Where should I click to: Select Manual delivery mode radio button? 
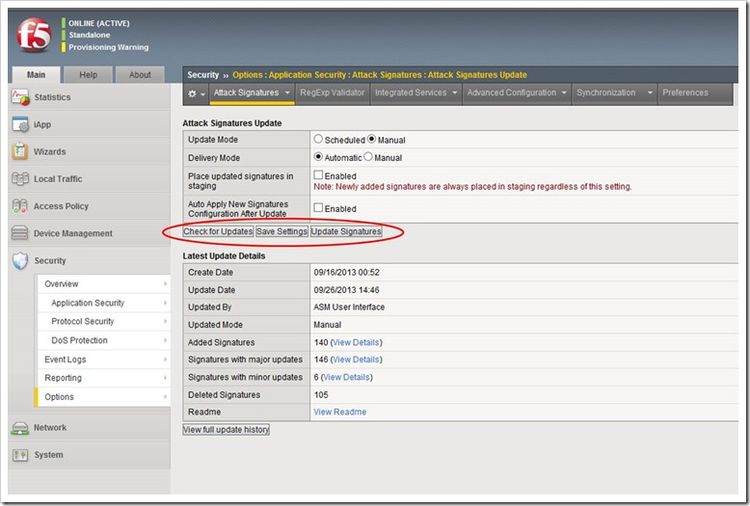click(368, 157)
